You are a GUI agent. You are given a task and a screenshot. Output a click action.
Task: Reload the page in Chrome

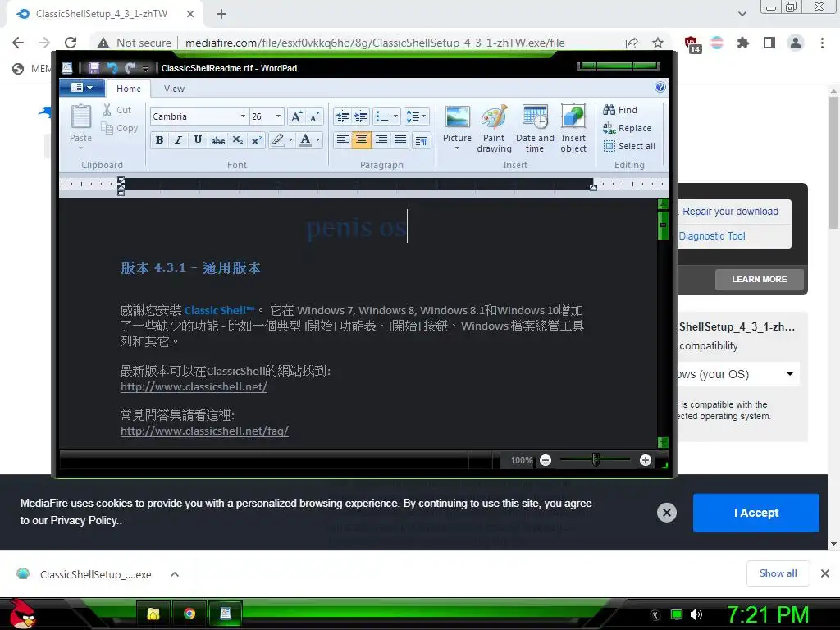pyautogui.click(x=71, y=43)
